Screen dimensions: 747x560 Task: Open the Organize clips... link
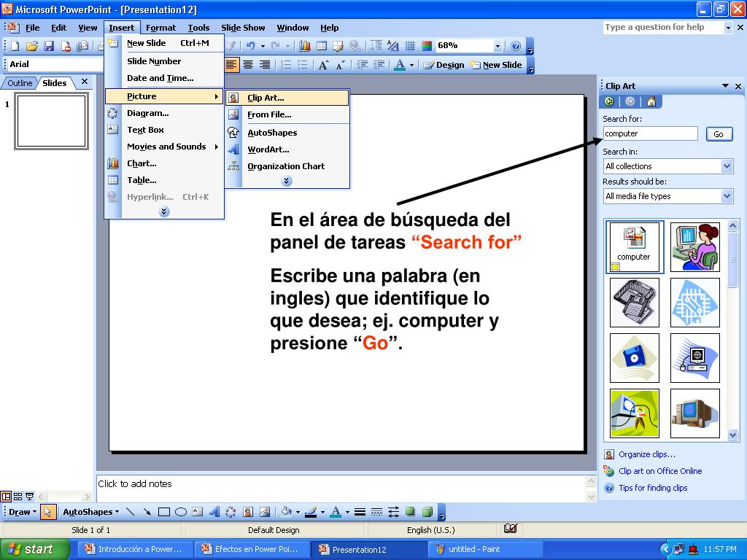point(646,454)
